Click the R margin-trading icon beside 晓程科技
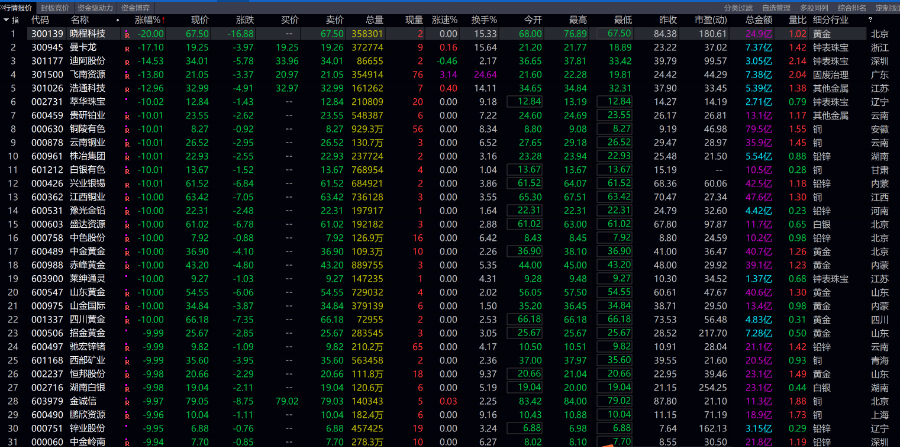Image resolution: width=900 pixels, height=447 pixels. pyautogui.click(x=127, y=34)
